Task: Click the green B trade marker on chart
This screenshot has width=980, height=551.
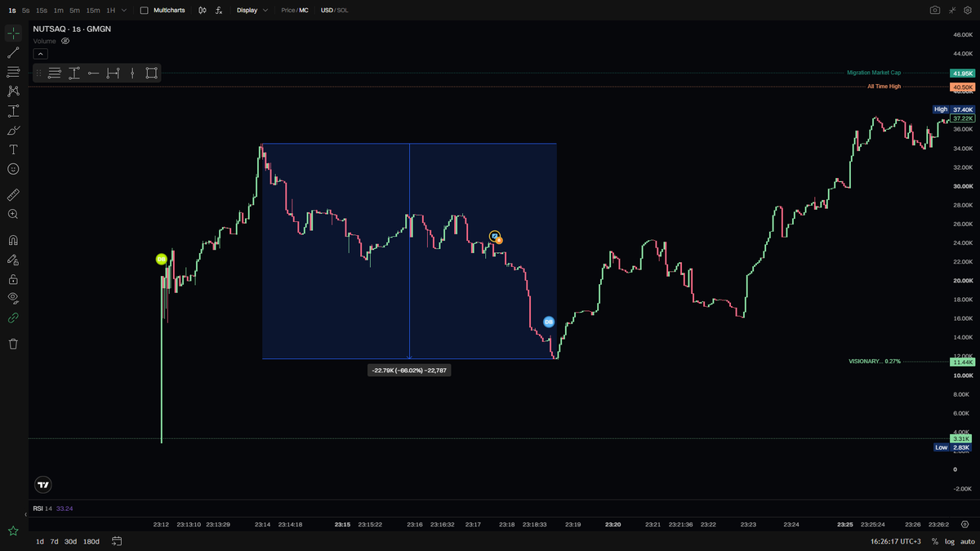Action: 161,259
